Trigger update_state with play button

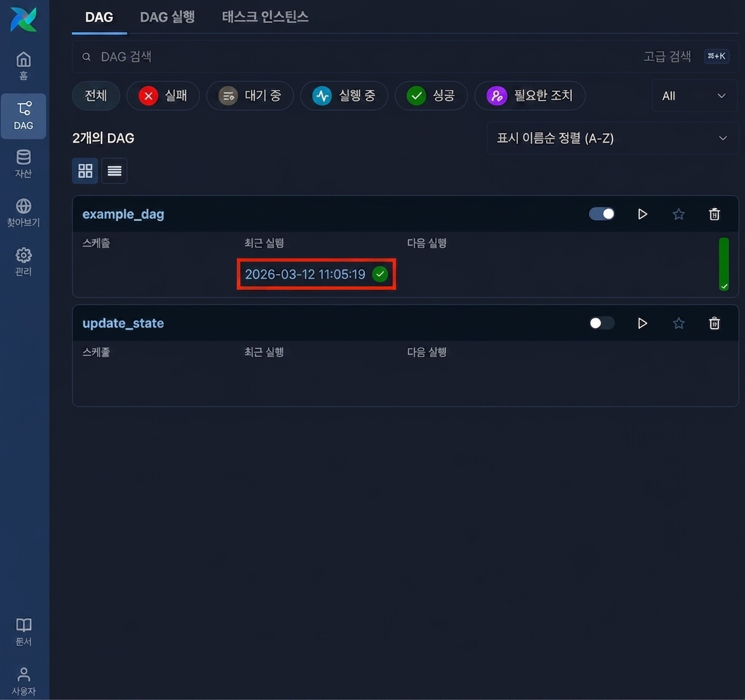pos(643,323)
